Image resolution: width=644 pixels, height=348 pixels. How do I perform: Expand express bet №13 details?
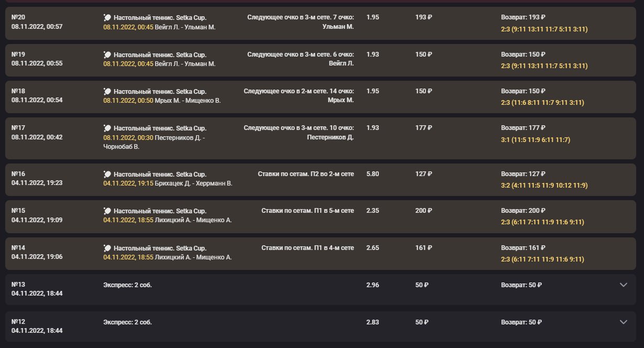coord(623,285)
